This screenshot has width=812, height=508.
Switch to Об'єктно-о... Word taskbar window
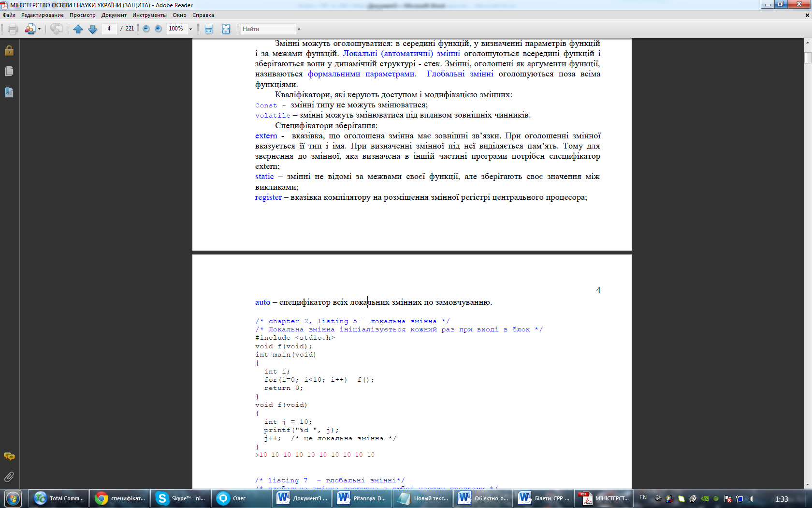483,498
